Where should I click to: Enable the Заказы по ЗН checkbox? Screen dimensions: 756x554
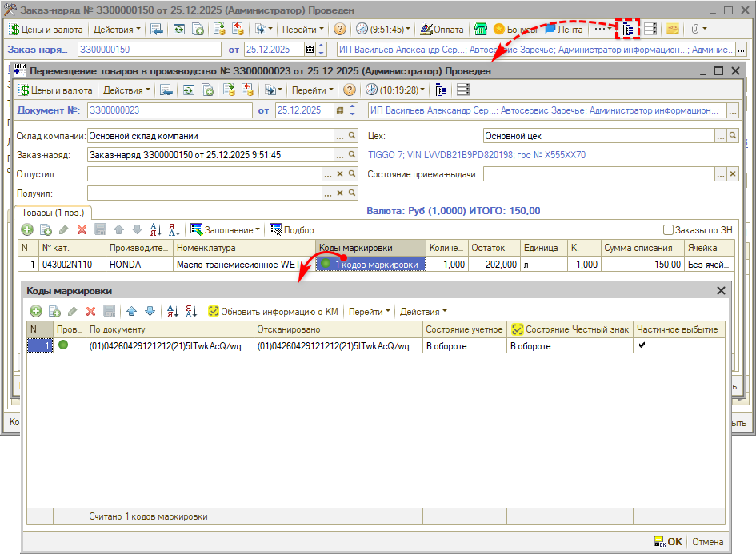click(x=669, y=230)
